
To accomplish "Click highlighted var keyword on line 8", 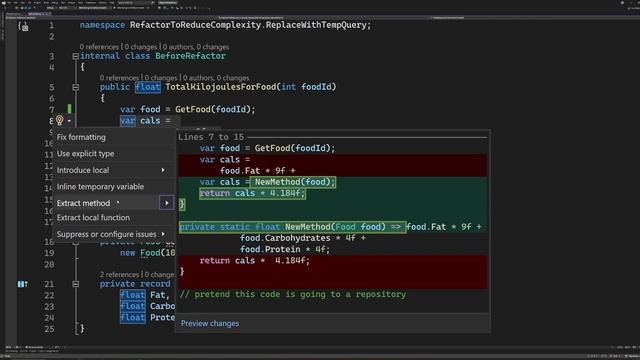I will click(x=128, y=121).
